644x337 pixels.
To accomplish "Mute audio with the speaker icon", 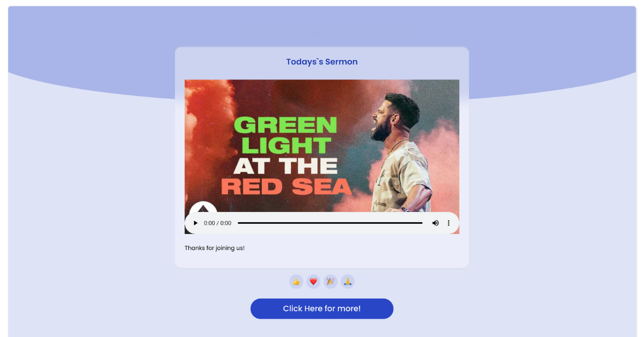I will coord(435,223).
